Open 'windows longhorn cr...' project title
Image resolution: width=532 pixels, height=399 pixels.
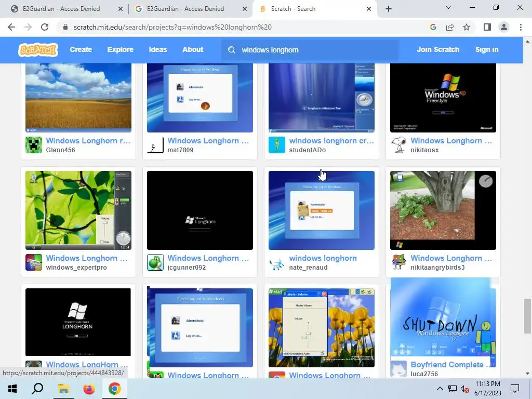pos(331,140)
